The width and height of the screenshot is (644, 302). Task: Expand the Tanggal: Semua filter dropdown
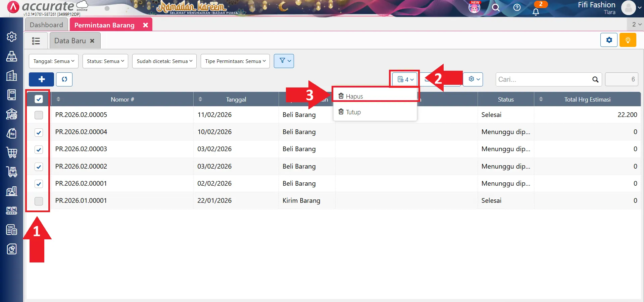tap(54, 61)
